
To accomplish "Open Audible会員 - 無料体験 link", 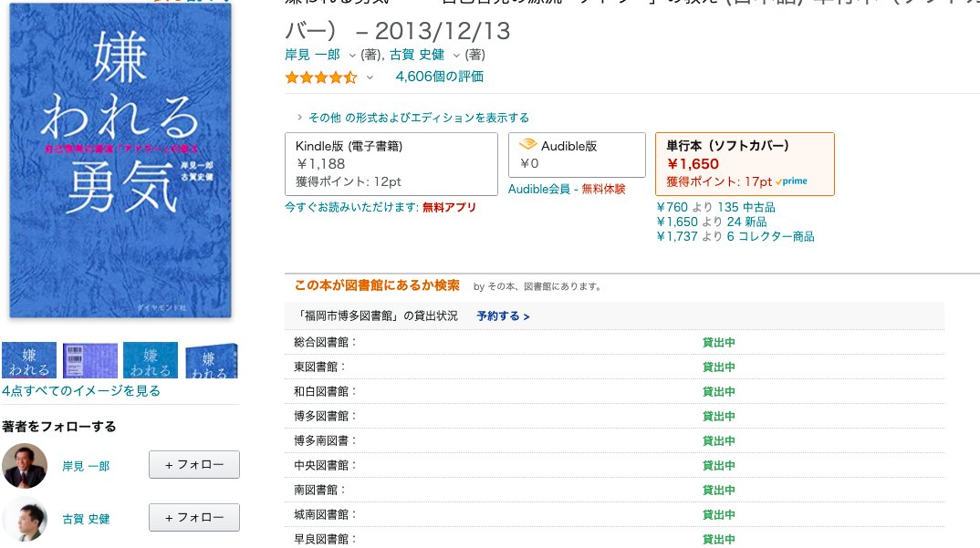I will [x=567, y=190].
